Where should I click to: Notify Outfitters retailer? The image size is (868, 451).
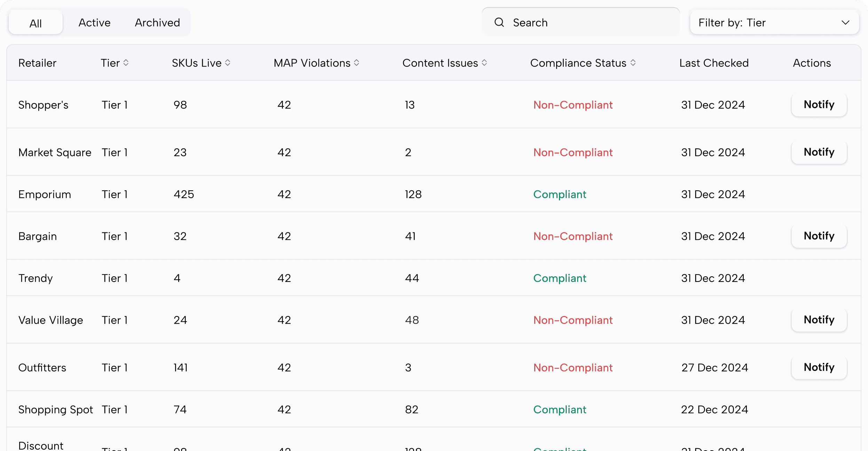(x=819, y=367)
